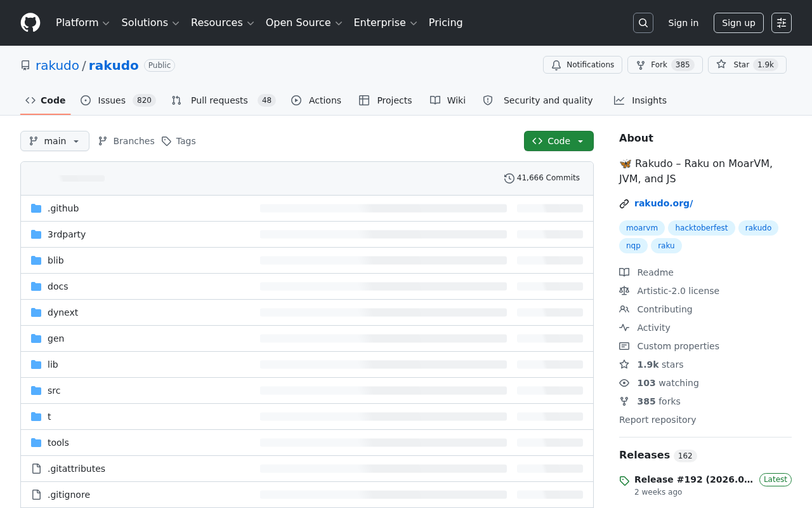Viewport: 812px width, 508px height.
Task: Click the .gitattributes file icon
Action: click(36, 469)
